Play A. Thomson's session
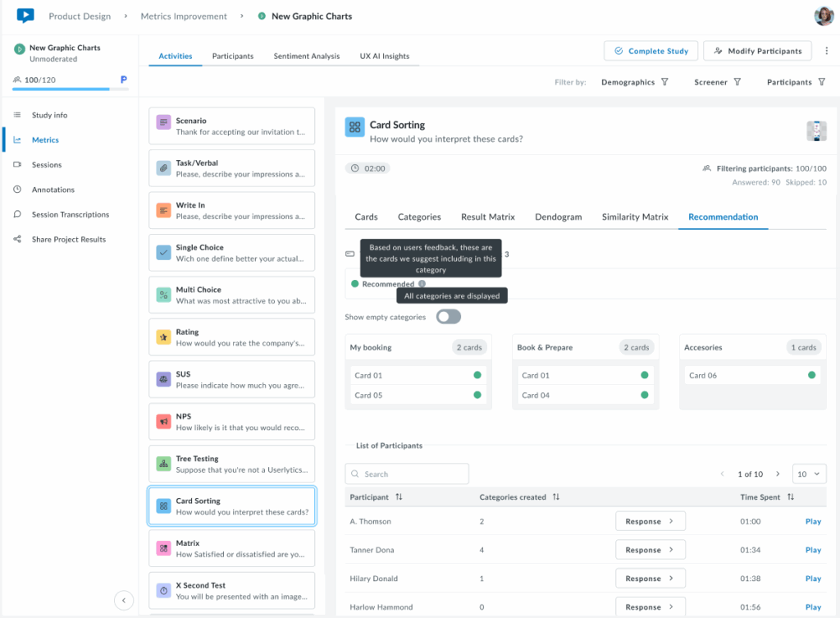Viewport: 840px width, 618px height. [x=812, y=521]
